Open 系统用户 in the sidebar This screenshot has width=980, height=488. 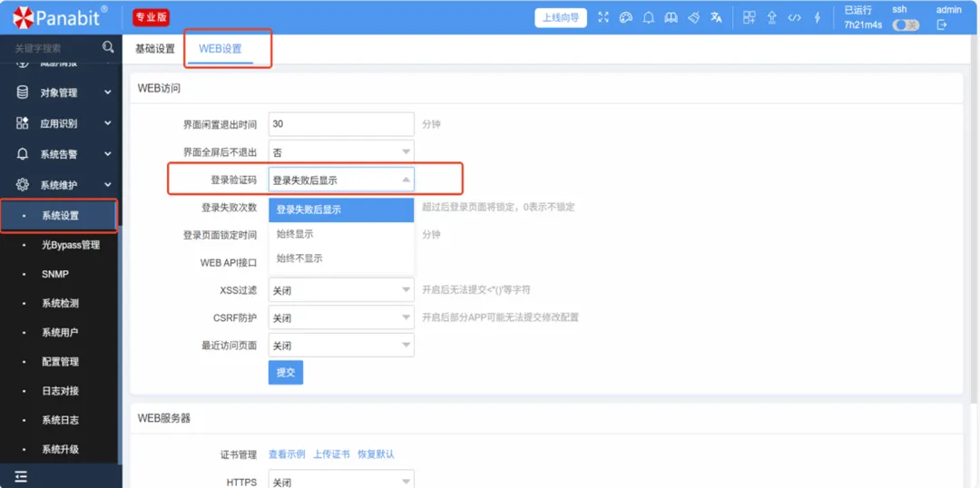pos(60,332)
